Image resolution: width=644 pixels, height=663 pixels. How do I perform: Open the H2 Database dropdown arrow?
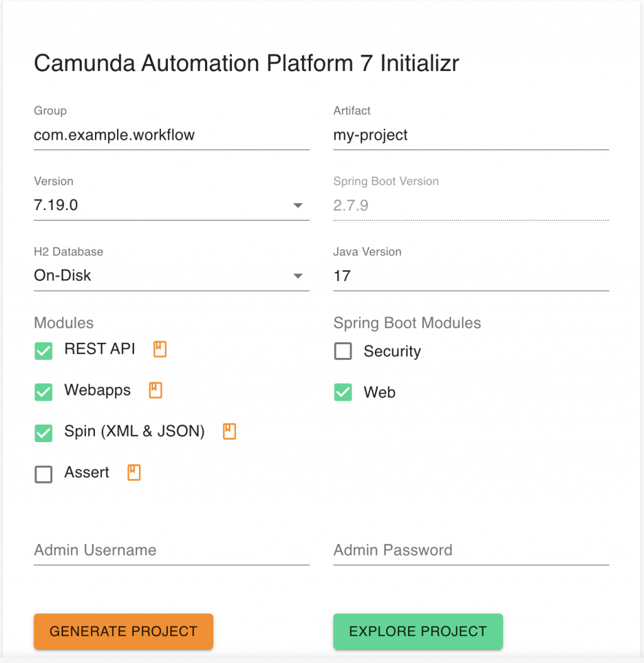click(x=298, y=276)
